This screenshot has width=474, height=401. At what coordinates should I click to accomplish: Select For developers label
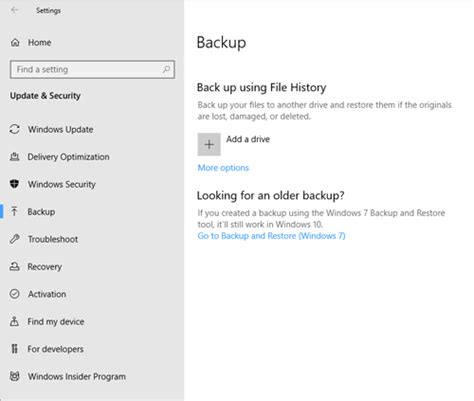55,349
